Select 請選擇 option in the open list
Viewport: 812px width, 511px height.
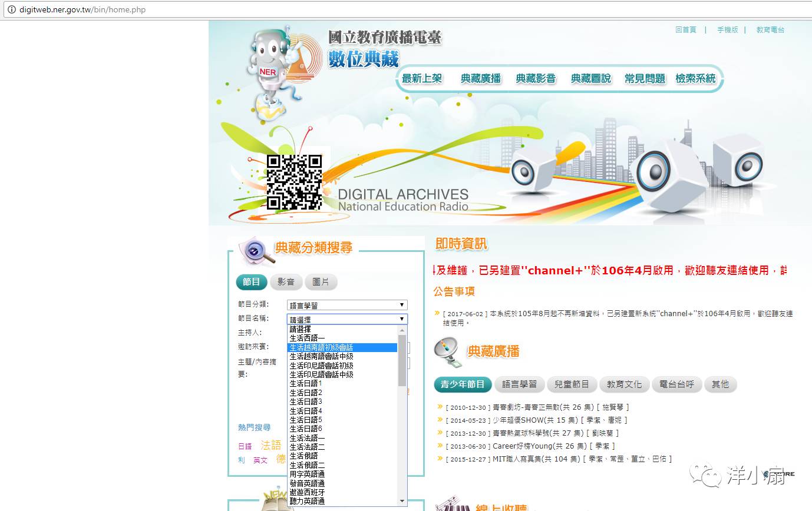coord(343,329)
